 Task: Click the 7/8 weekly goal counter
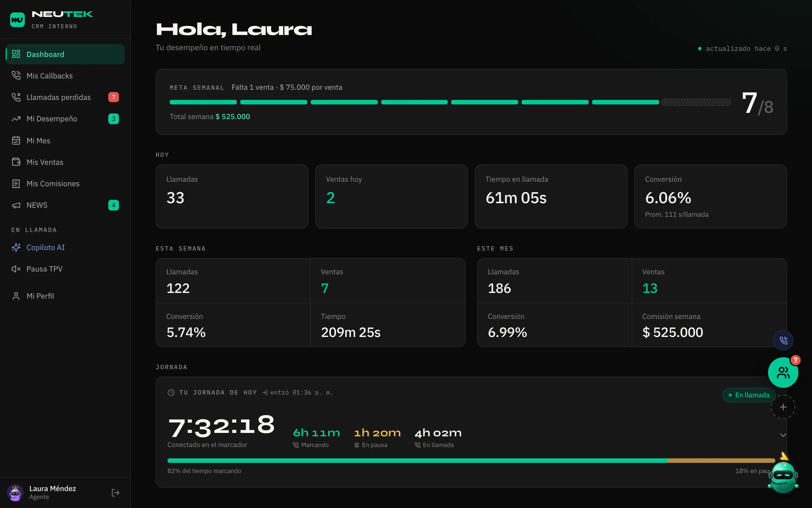tap(758, 104)
